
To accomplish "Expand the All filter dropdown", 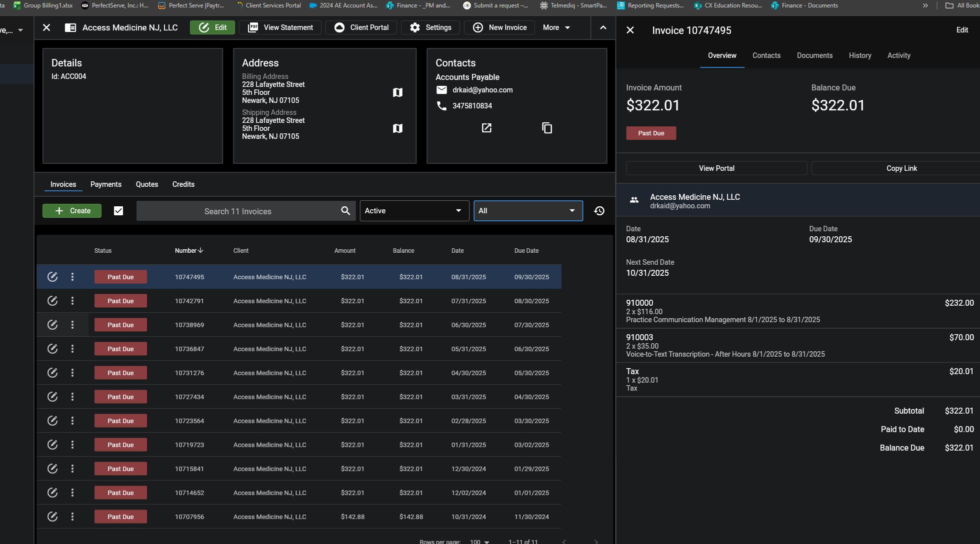I will click(x=528, y=211).
